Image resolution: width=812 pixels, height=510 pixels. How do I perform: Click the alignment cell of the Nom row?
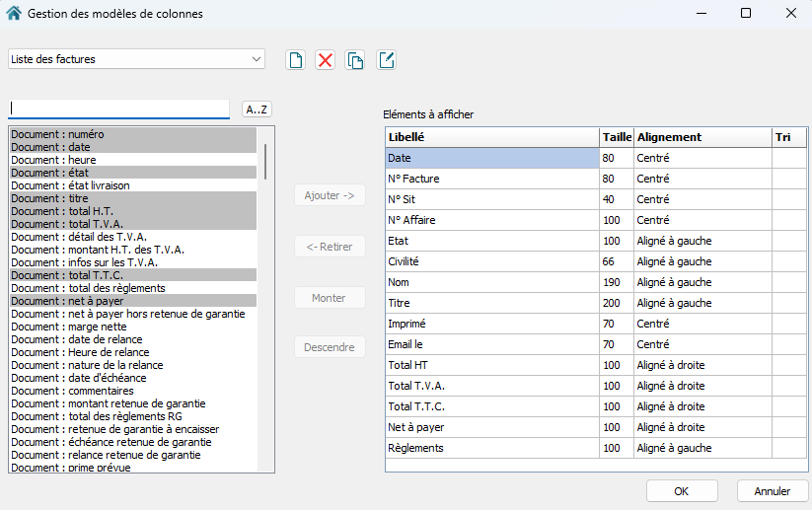pos(701,282)
